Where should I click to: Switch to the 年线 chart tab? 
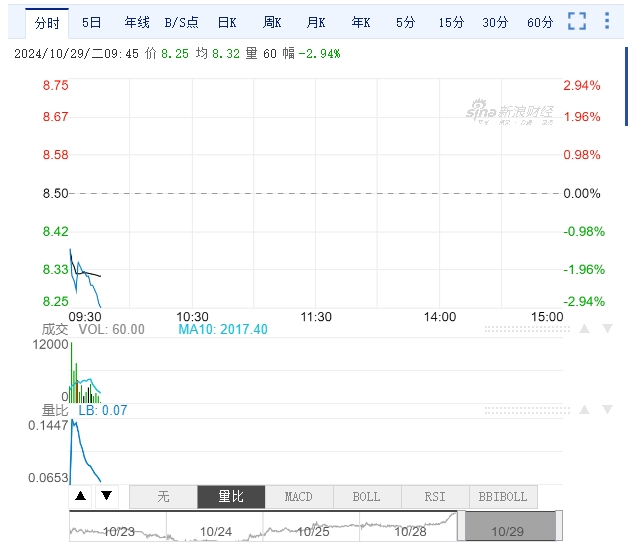tap(137, 22)
